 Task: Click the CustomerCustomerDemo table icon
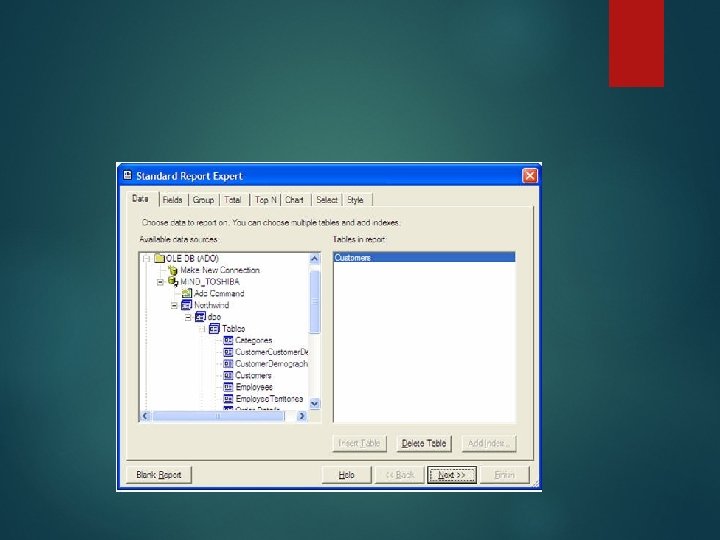228,352
